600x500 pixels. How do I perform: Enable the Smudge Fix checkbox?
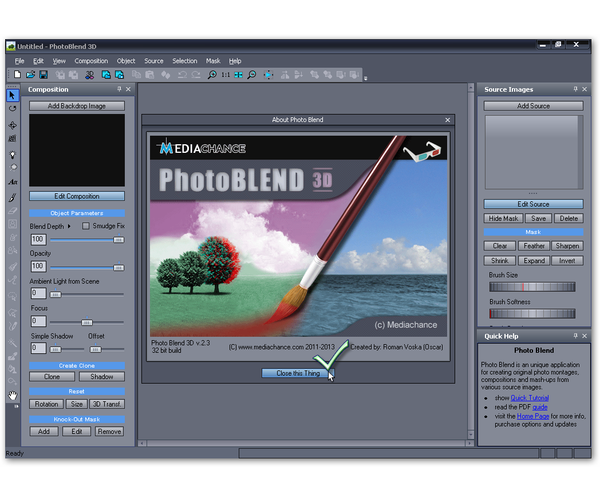(x=86, y=226)
